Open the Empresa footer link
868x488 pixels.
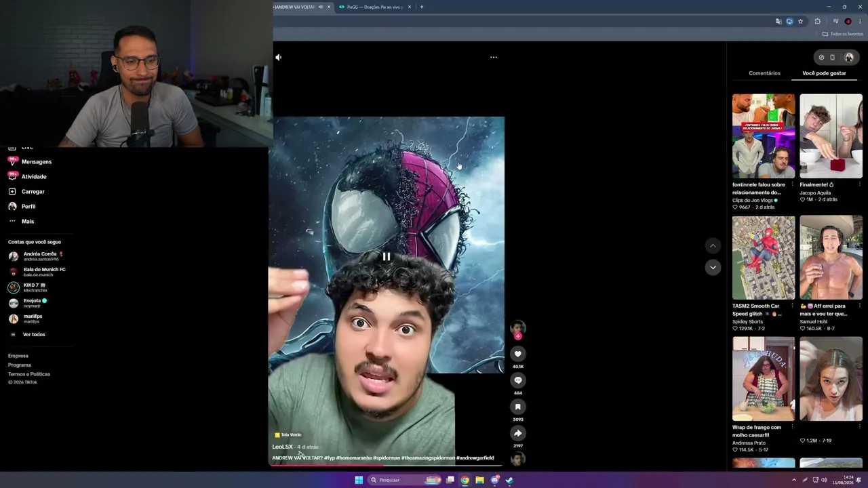click(x=18, y=356)
